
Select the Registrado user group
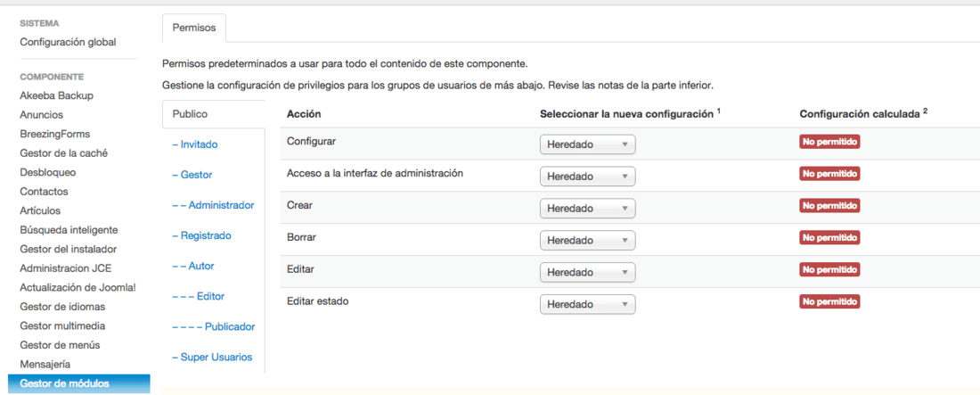[201, 235]
